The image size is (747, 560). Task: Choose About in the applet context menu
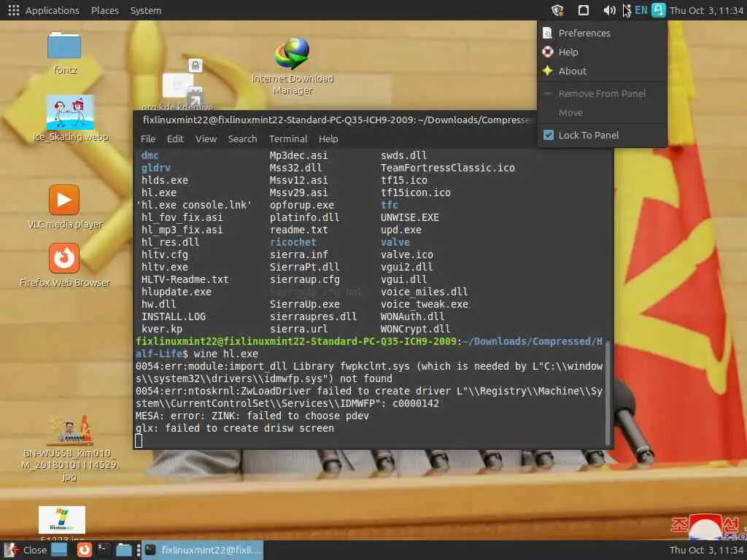pyautogui.click(x=602, y=71)
